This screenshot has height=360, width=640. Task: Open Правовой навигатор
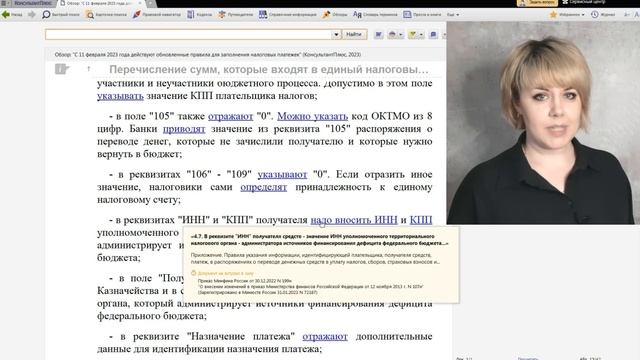coord(157,14)
